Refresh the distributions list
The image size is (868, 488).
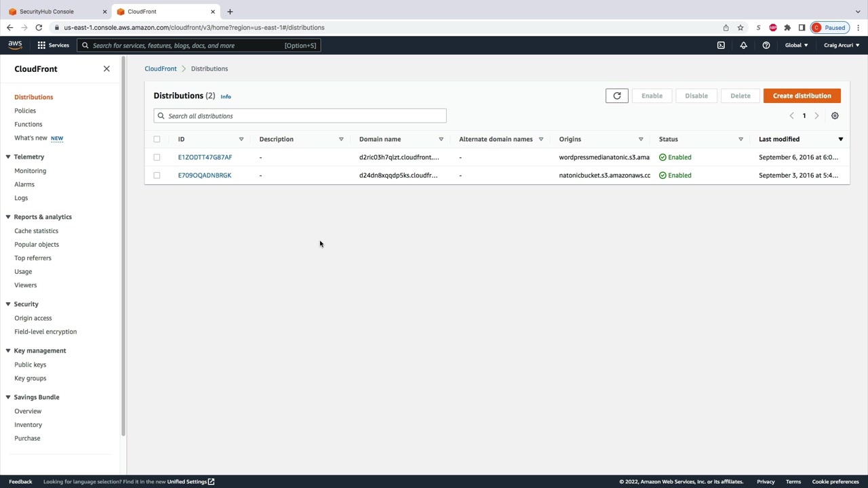coord(617,96)
